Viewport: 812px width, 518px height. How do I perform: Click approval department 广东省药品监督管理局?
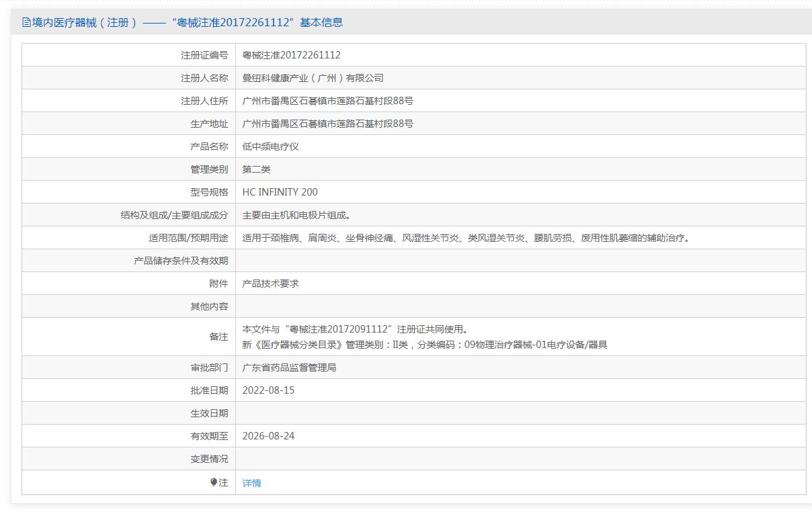click(x=289, y=368)
